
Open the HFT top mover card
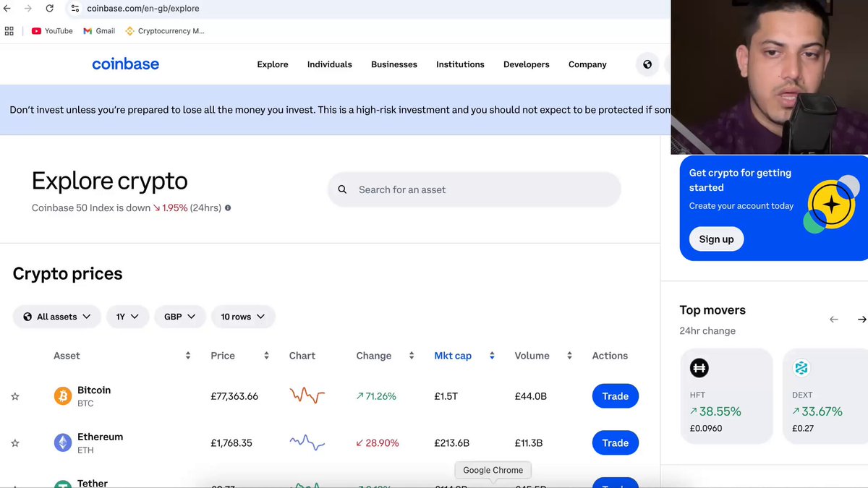(726, 396)
